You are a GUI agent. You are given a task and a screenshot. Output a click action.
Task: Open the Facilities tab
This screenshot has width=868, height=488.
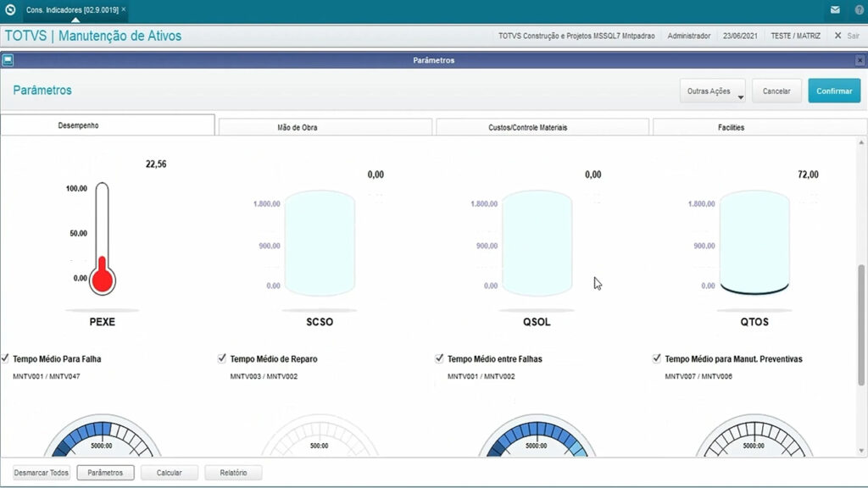pos(759,127)
